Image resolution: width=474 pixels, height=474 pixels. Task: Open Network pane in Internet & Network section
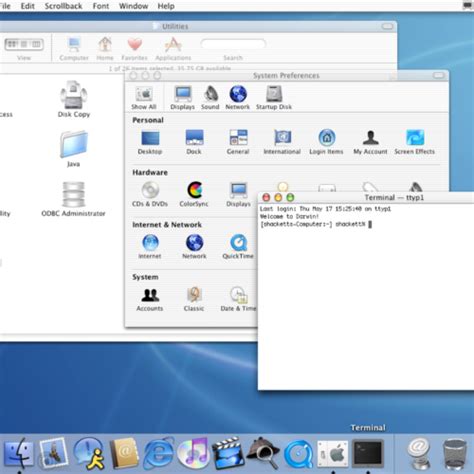[x=194, y=247]
